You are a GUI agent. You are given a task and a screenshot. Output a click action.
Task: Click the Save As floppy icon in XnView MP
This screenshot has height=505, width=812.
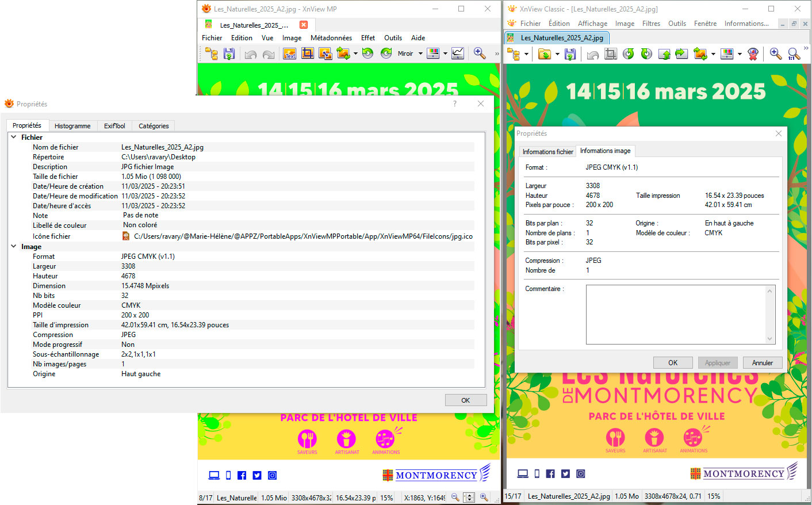[x=229, y=54]
